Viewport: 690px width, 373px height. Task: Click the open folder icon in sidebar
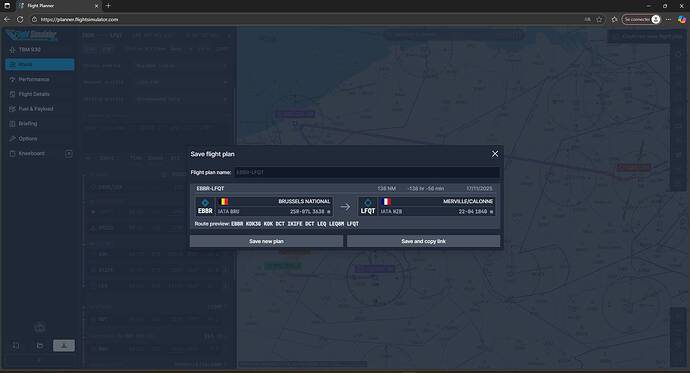click(40, 346)
